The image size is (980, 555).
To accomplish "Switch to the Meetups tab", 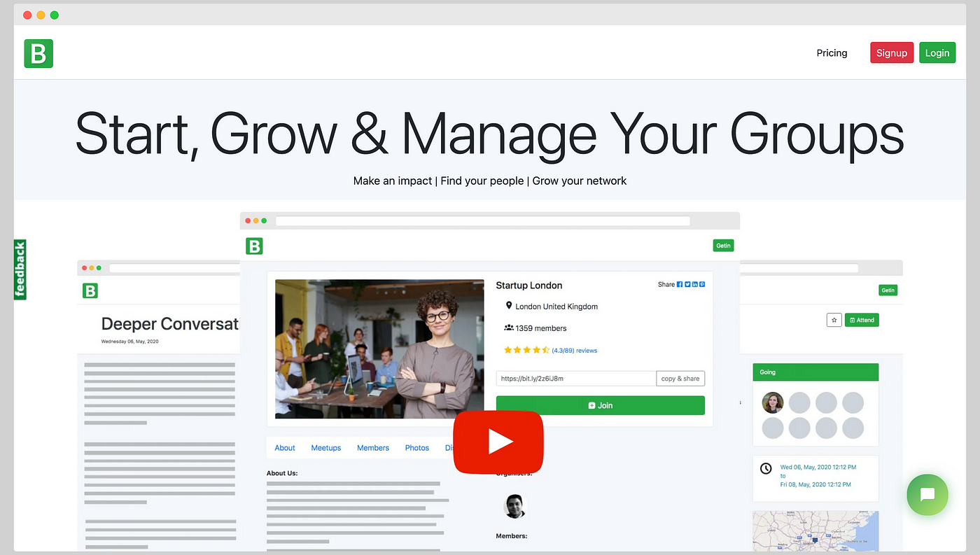I will click(326, 448).
